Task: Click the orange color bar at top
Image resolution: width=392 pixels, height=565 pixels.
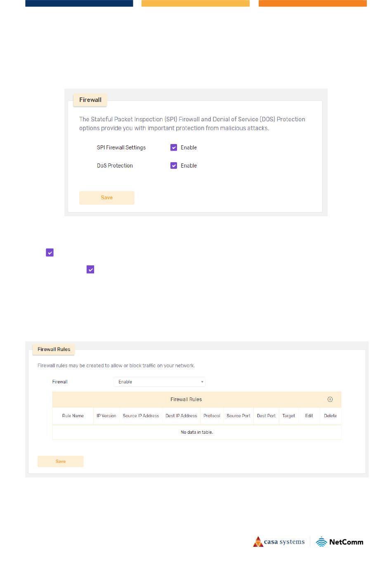Action: coord(312,3)
